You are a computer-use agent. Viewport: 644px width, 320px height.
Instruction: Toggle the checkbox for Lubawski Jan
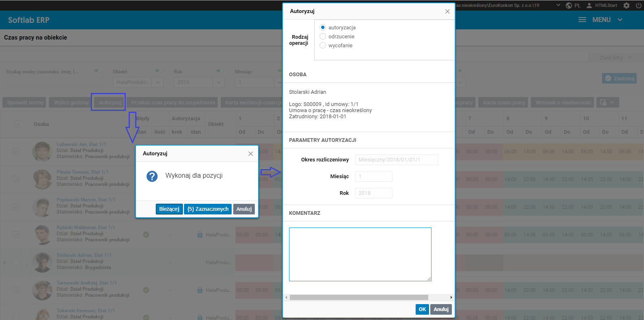pyautogui.click(x=16, y=151)
